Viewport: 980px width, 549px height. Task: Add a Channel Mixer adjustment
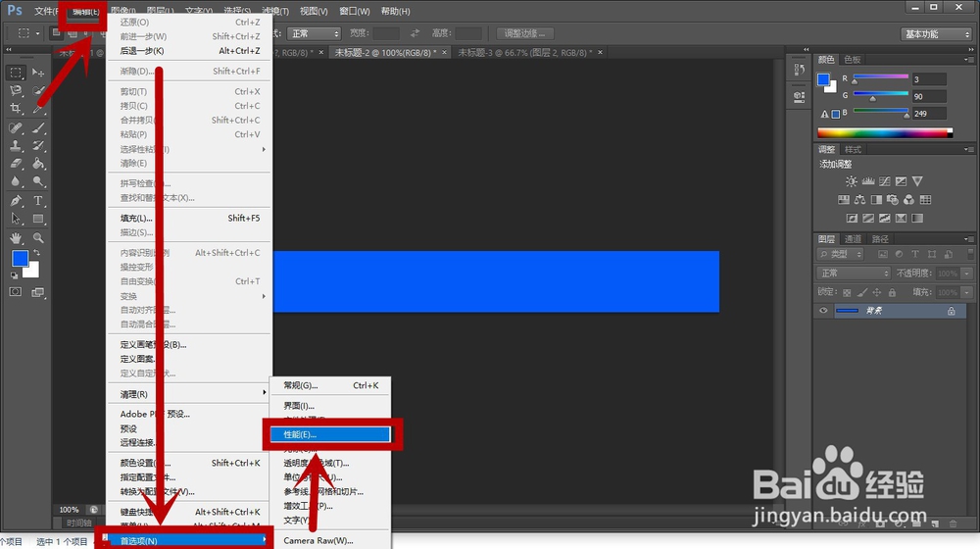tap(908, 200)
